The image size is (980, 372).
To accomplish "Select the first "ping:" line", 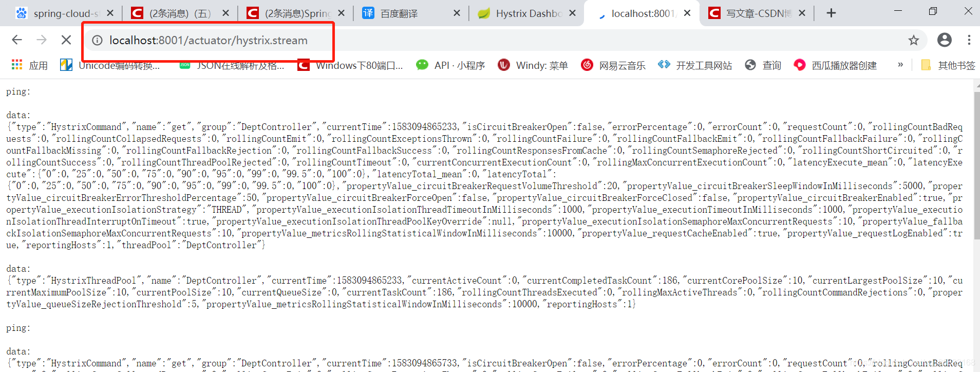I will (18, 92).
